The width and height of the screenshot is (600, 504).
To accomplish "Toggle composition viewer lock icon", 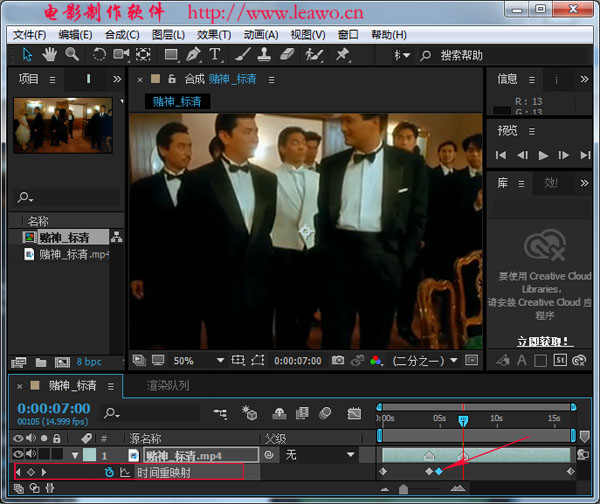I will pyautogui.click(x=172, y=79).
